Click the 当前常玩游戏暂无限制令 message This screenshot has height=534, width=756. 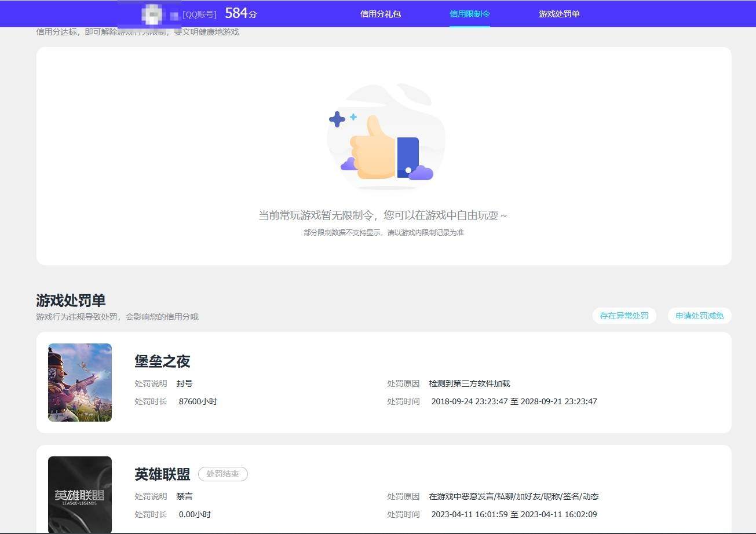click(x=383, y=215)
